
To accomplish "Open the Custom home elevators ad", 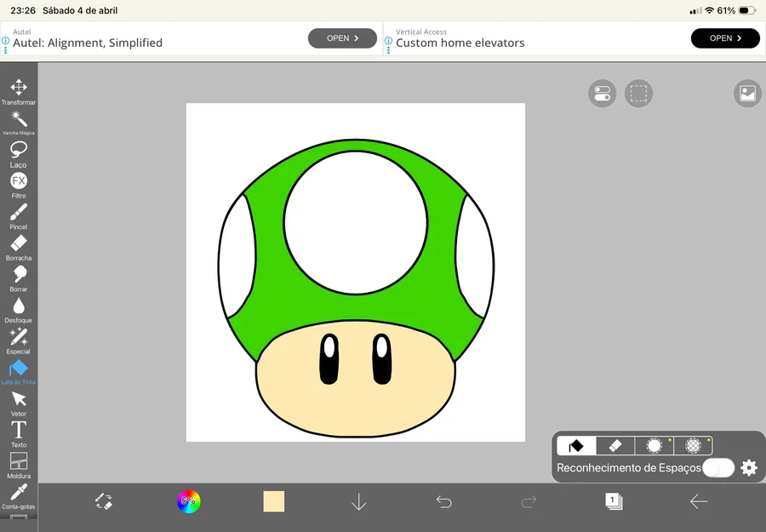I will tap(725, 38).
